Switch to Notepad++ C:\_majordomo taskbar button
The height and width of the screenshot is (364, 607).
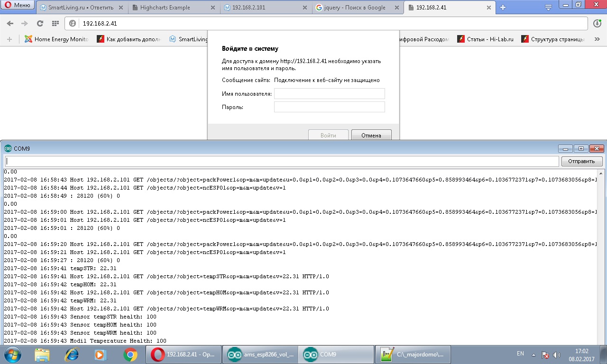[x=413, y=354]
